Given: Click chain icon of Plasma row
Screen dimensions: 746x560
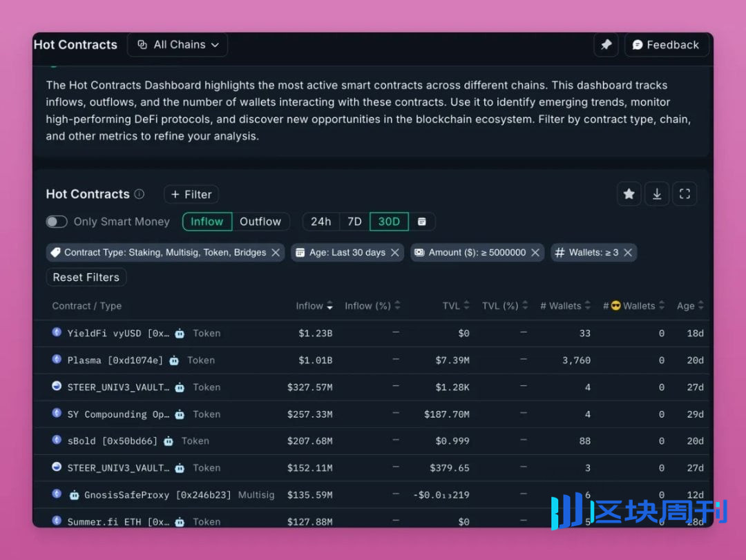Looking at the screenshot, I should (x=57, y=359).
